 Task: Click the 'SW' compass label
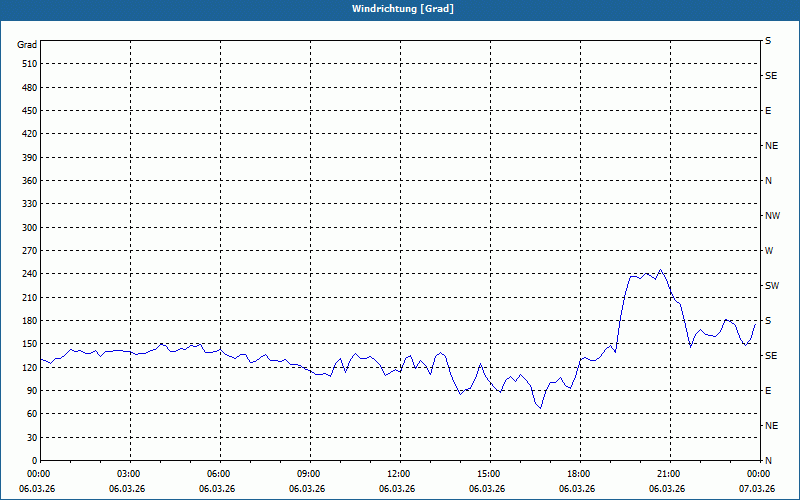772,286
